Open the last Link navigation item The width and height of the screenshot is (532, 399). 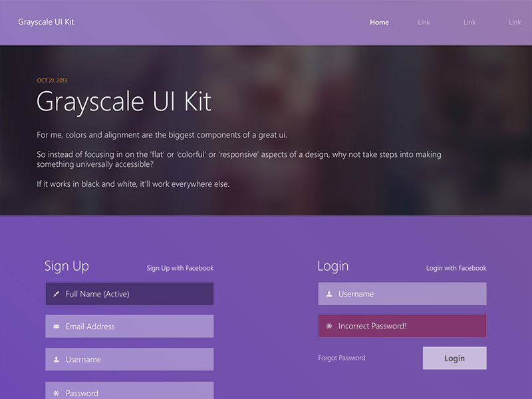click(x=514, y=22)
